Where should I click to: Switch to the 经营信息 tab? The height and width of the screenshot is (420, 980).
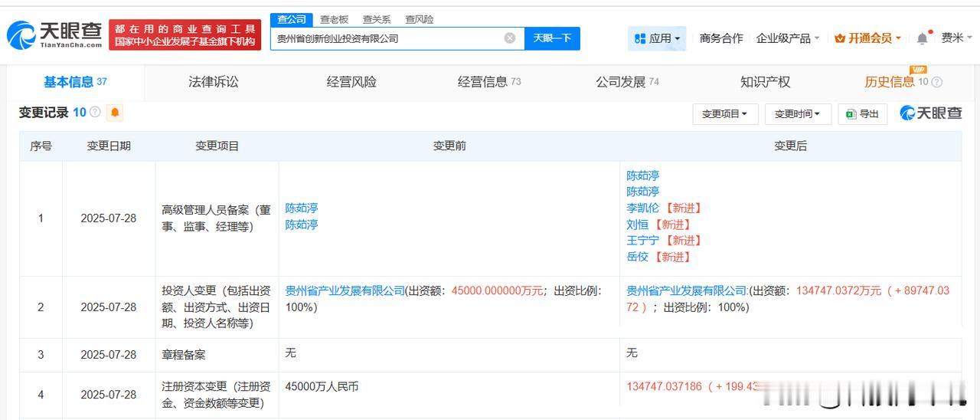pyautogui.click(x=489, y=82)
